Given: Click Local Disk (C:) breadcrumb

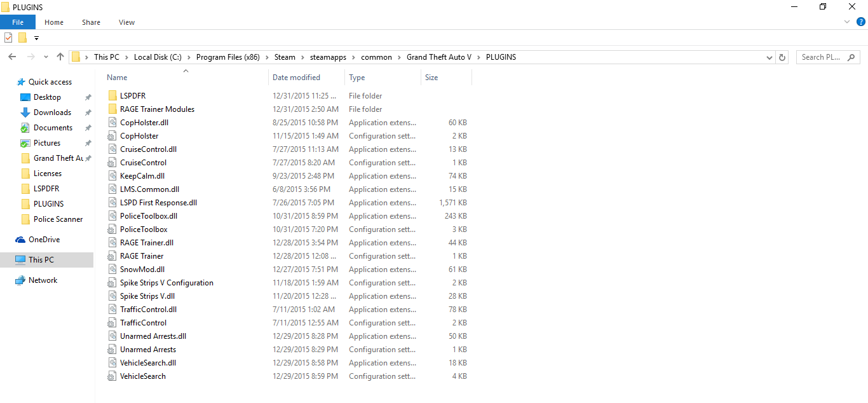Looking at the screenshot, I should point(158,57).
